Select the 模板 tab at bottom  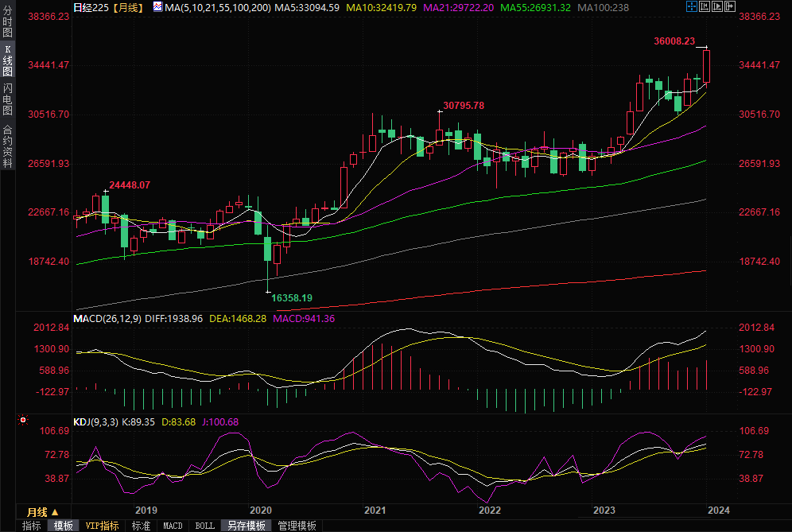[x=64, y=526]
